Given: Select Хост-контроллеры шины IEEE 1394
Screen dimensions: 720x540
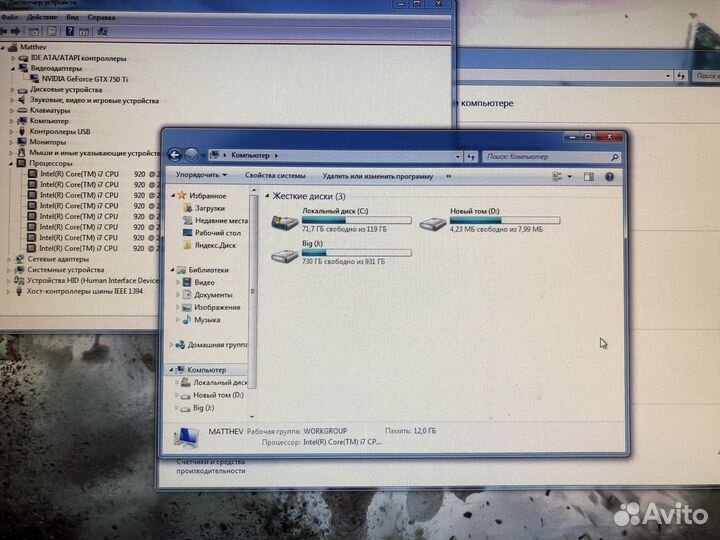Looking at the screenshot, I should (84, 291).
